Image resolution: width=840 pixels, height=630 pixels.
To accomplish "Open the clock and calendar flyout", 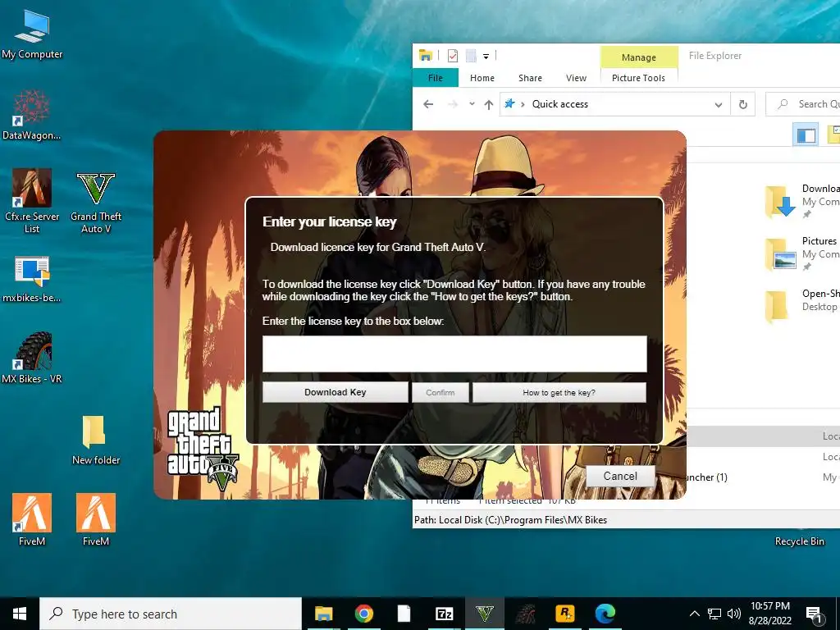I will 769,614.
